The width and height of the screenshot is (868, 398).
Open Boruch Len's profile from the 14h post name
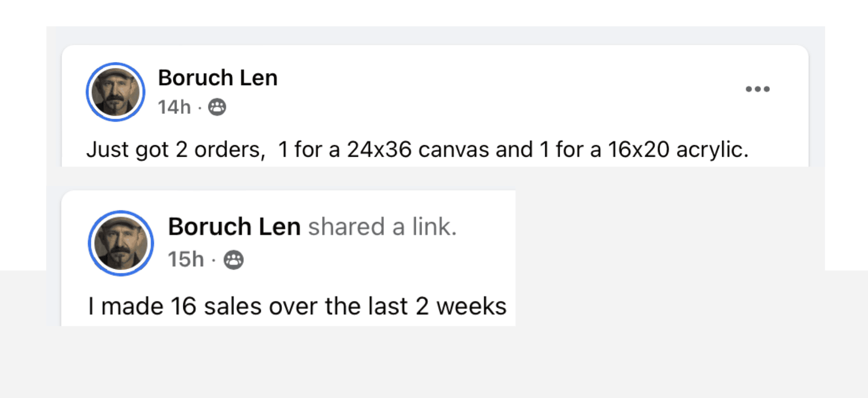click(x=217, y=78)
